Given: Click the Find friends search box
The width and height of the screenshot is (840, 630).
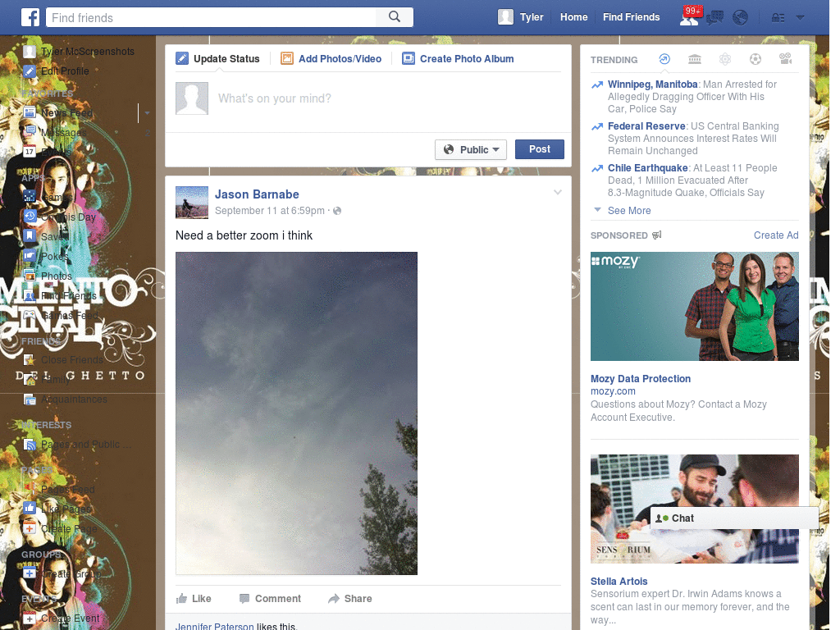Looking at the screenshot, I should (211, 18).
